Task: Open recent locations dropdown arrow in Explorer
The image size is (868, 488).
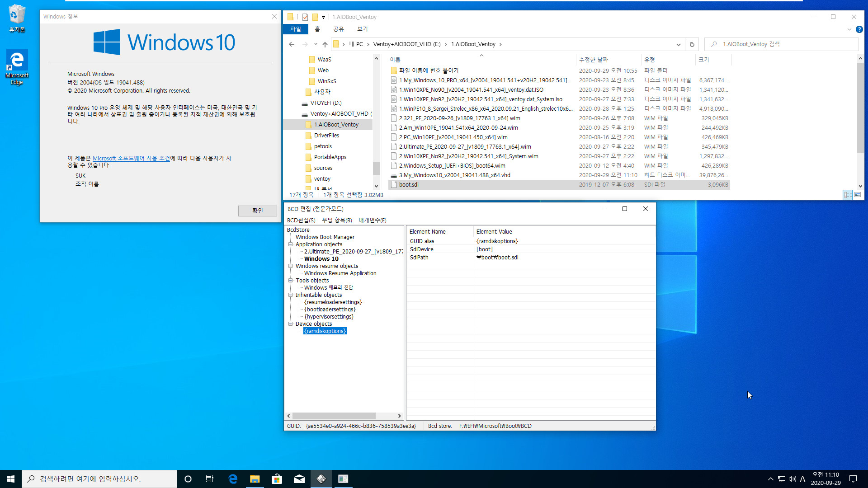Action: (316, 44)
